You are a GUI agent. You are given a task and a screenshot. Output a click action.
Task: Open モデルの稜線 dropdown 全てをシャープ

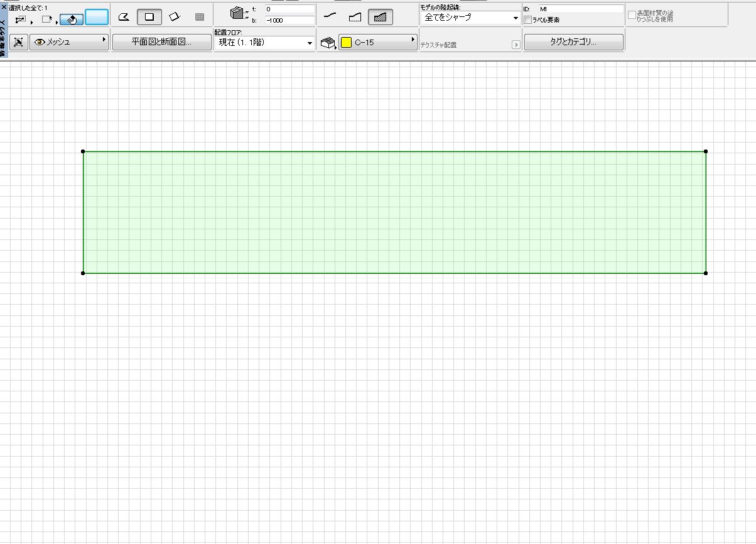[470, 18]
